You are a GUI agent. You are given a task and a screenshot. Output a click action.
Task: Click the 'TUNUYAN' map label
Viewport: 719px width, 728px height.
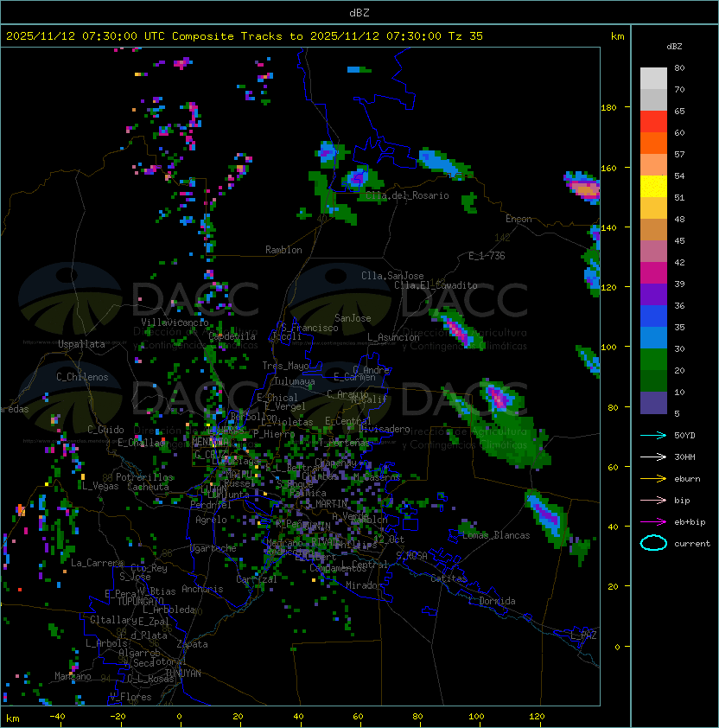pos(183,674)
